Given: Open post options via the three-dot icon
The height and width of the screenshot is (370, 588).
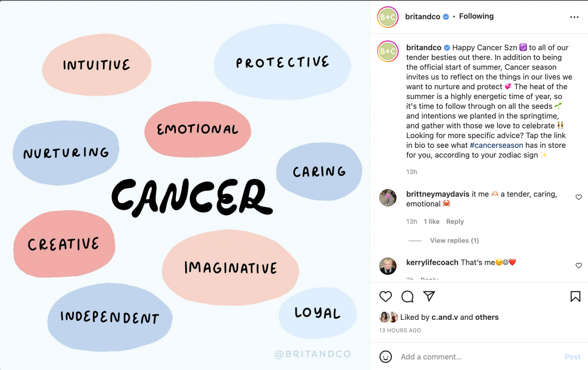Looking at the screenshot, I should (x=574, y=16).
